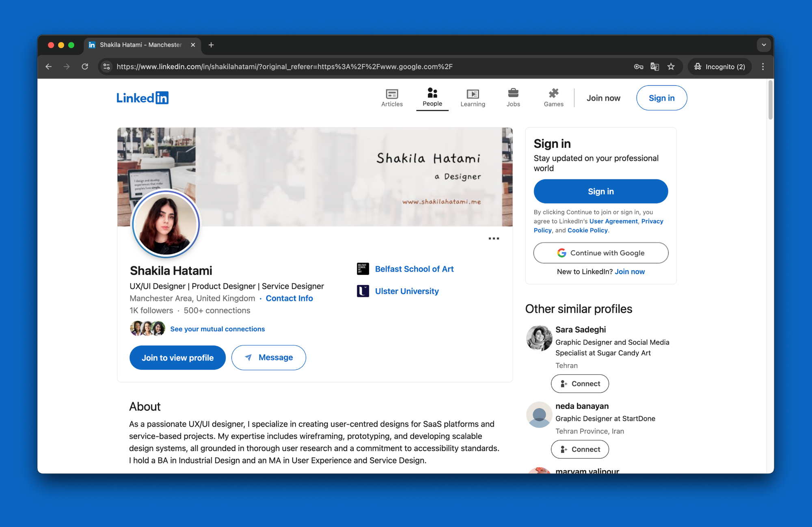Open the Jobs section

click(x=513, y=98)
